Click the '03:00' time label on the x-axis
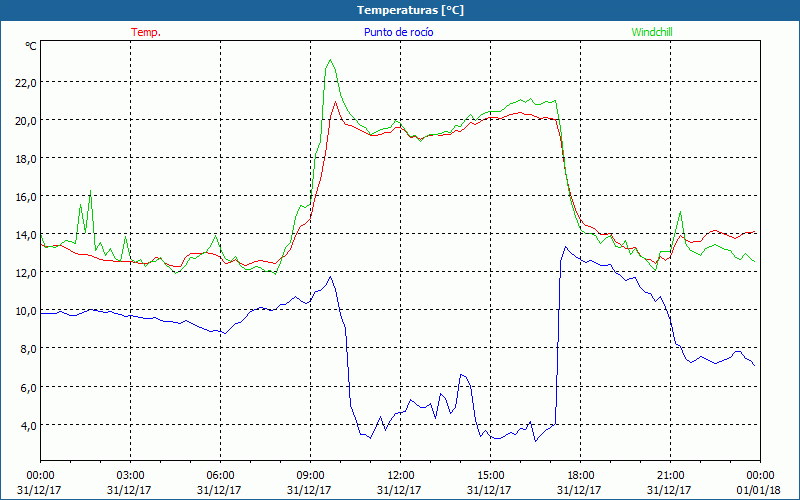Screen dimensions: 800x500 [x=131, y=475]
